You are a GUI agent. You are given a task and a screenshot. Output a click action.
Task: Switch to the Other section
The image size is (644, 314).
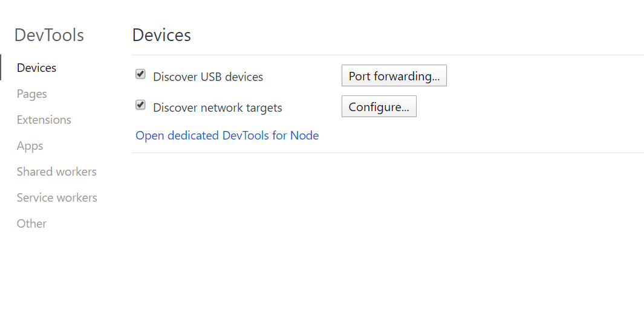pos(31,223)
